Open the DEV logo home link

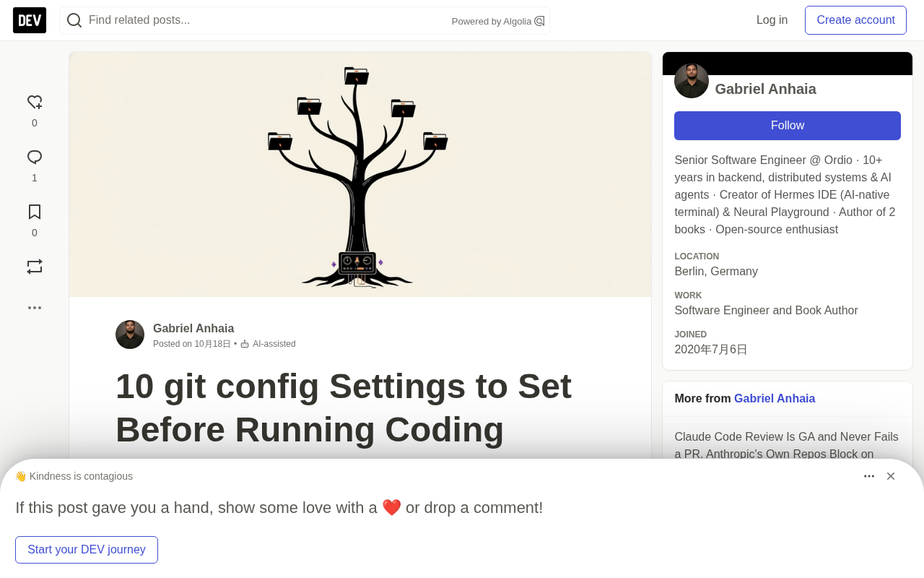pos(30,20)
